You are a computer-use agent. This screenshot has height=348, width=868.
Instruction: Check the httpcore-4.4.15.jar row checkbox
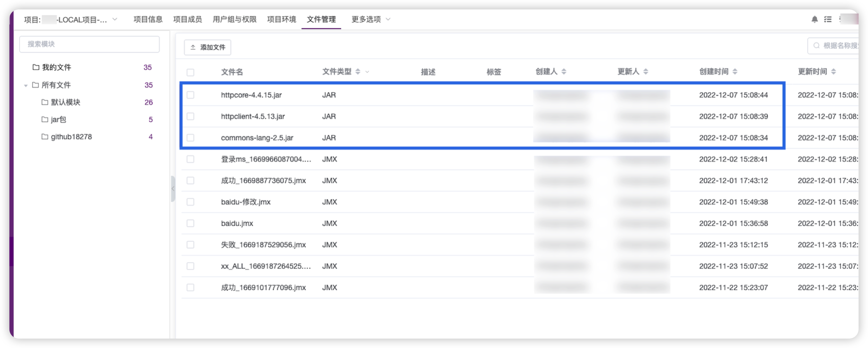[191, 95]
